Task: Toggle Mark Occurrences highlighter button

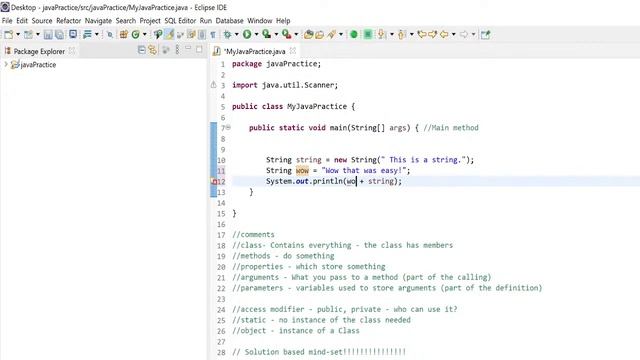Action: pos(169,35)
